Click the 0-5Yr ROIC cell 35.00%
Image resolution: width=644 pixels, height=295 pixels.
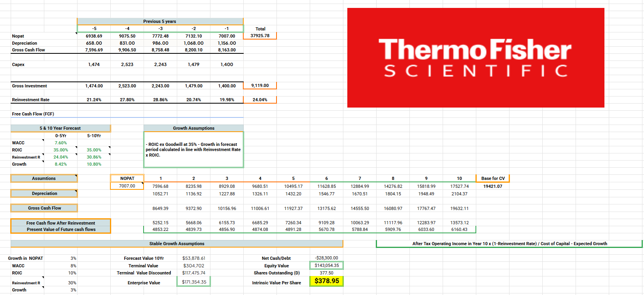click(61, 150)
